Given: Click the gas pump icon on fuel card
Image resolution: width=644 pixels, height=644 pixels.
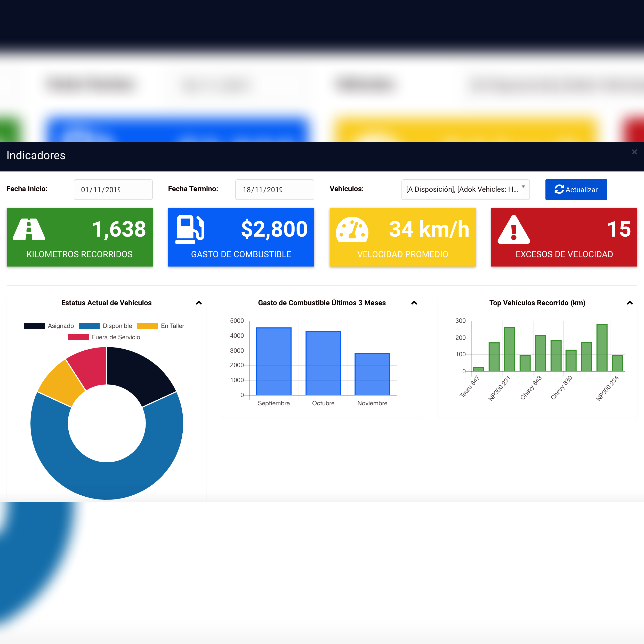Looking at the screenshot, I should coord(190,229).
